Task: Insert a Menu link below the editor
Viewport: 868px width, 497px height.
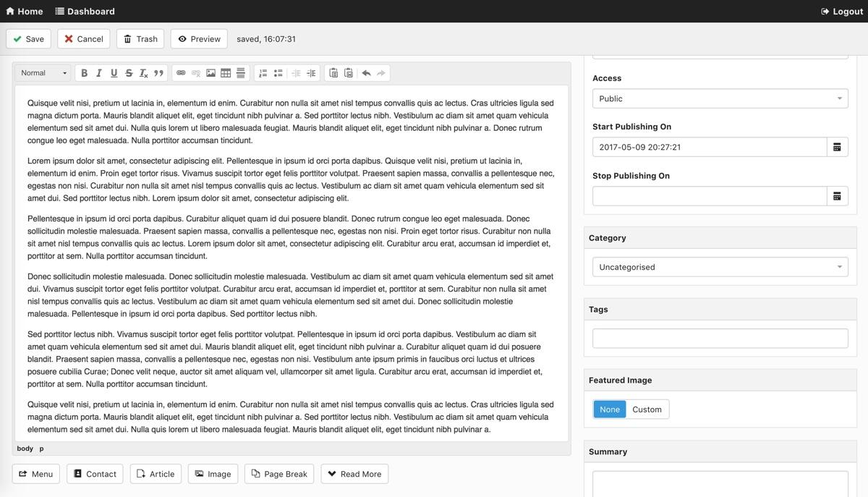Action: tap(36, 474)
